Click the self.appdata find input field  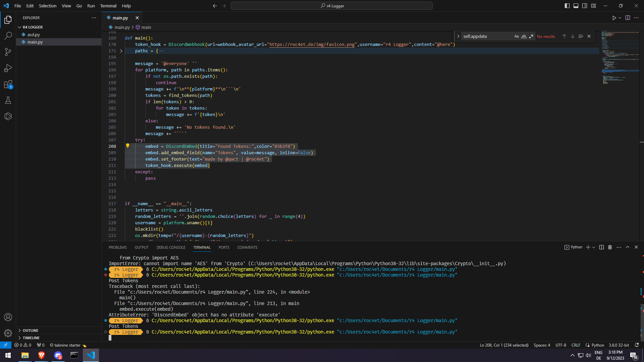(486, 36)
